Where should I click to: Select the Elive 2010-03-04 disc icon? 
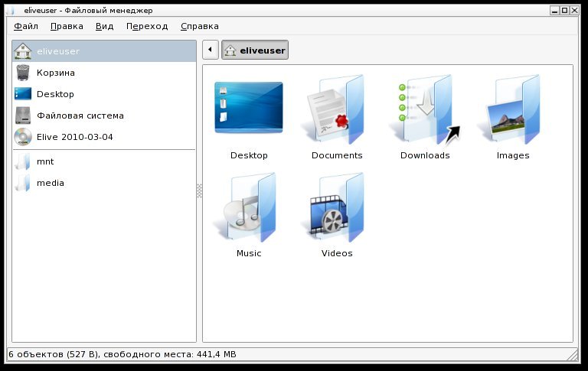pos(23,137)
